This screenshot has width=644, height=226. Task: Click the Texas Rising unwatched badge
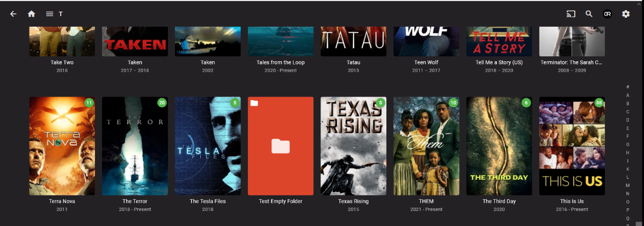[380, 103]
